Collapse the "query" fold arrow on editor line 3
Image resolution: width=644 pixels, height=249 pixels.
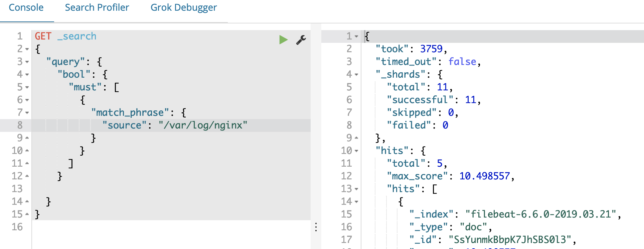(x=27, y=62)
